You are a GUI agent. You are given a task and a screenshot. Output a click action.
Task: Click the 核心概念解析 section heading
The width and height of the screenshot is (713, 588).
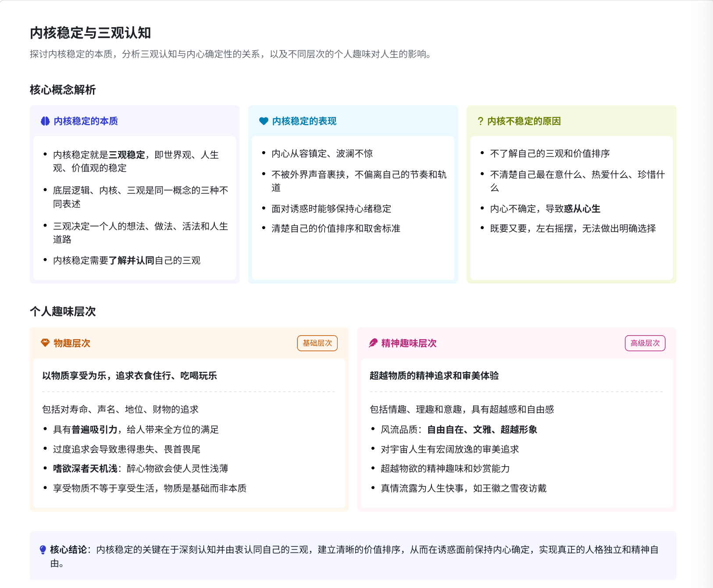pos(63,90)
